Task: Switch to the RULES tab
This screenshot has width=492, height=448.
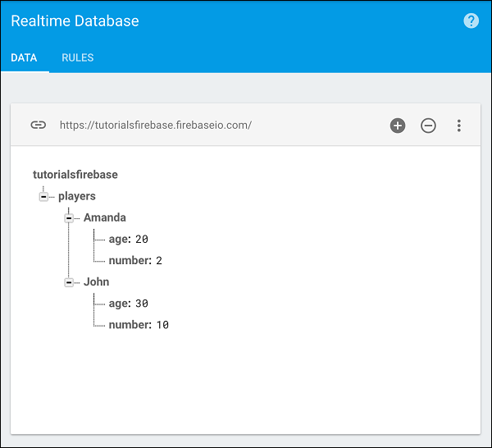Action: pyautogui.click(x=78, y=58)
